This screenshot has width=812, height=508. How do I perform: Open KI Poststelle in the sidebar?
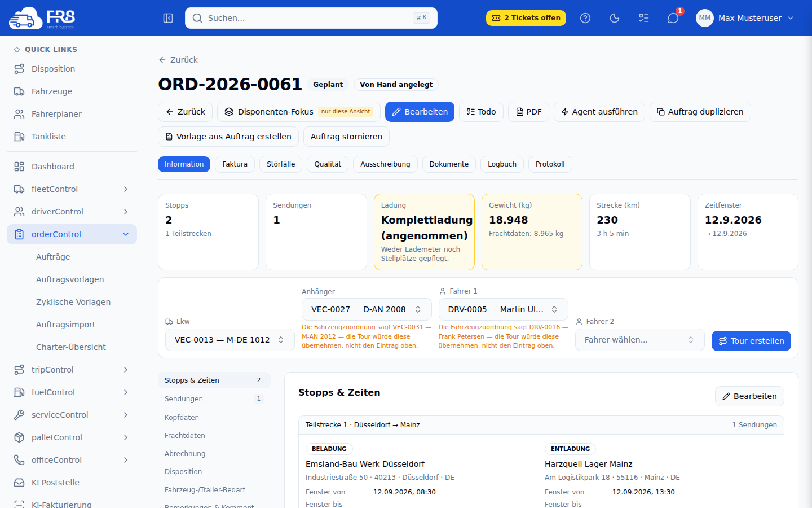[72, 483]
